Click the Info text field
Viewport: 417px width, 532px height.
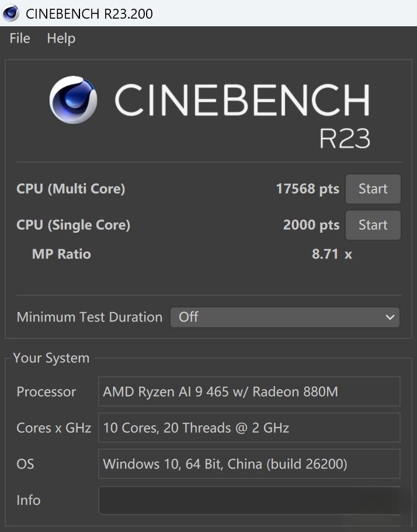249,501
